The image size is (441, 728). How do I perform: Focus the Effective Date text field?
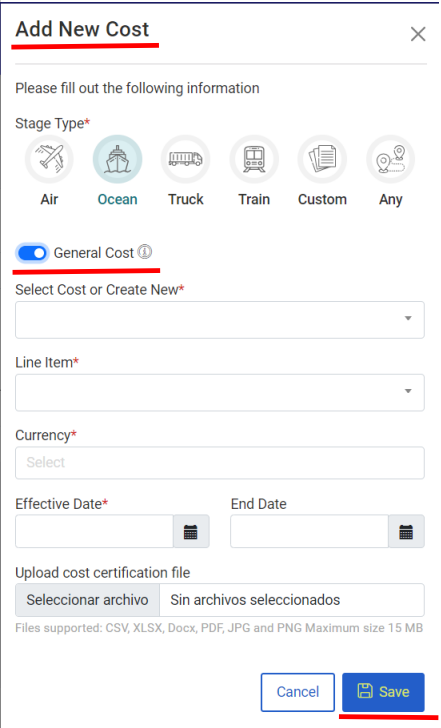click(x=94, y=531)
